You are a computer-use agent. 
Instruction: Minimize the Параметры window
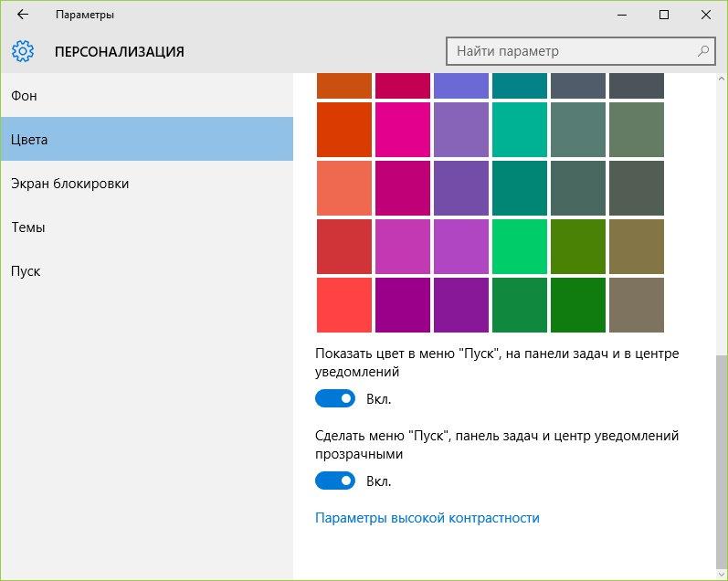(622, 15)
